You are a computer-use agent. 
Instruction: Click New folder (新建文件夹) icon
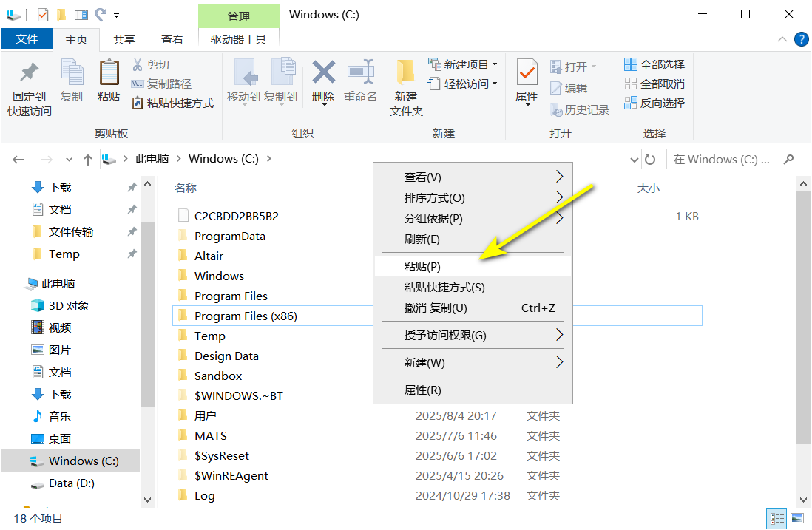click(406, 72)
